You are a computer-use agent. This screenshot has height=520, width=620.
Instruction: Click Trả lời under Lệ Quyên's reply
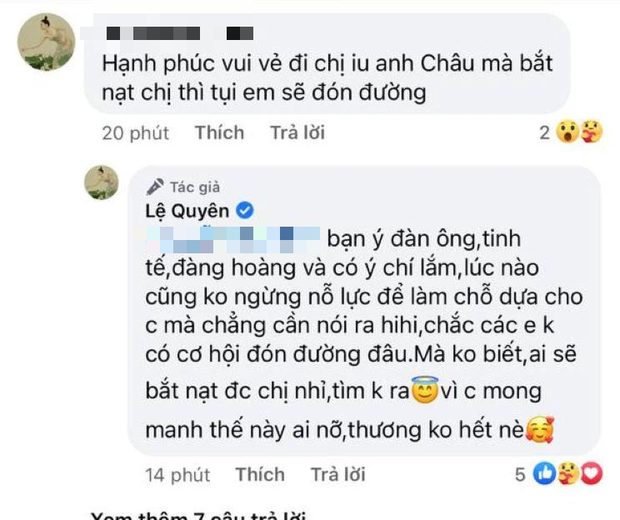338,474
